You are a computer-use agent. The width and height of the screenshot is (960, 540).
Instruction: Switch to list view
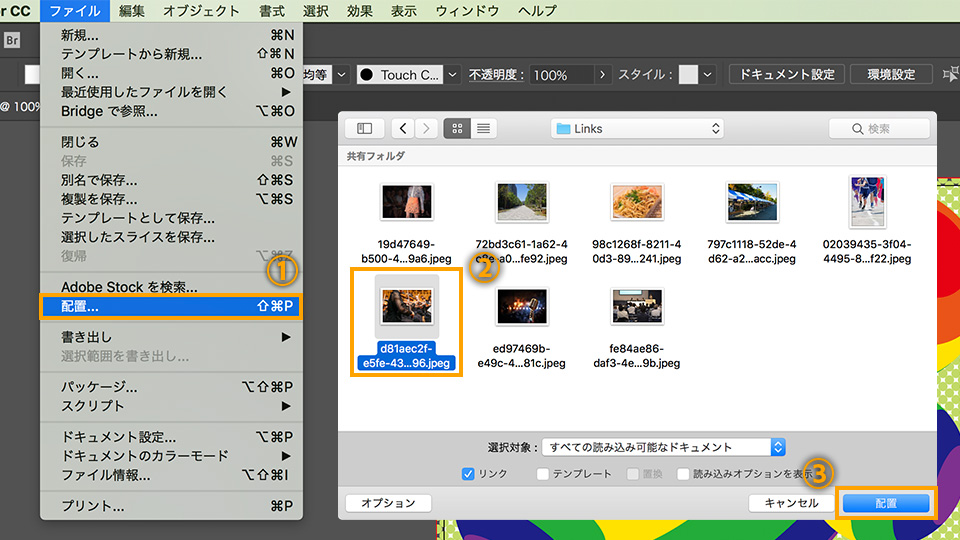(483, 128)
